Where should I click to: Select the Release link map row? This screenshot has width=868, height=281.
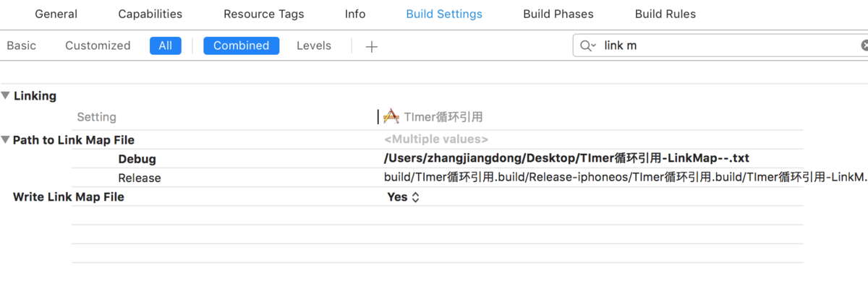click(x=438, y=178)
